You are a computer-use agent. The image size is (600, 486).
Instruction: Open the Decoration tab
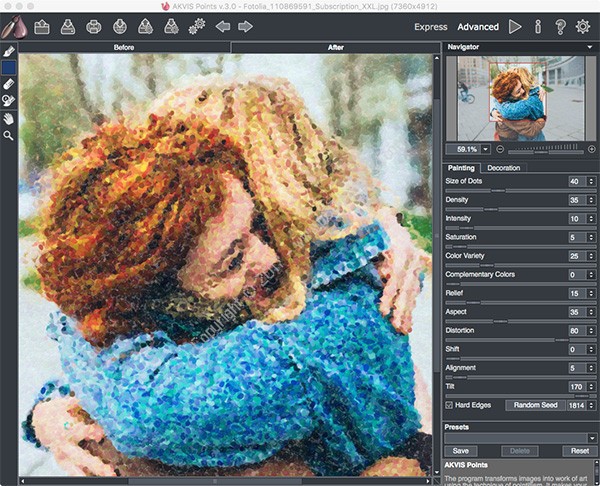[x=504, y=168]
